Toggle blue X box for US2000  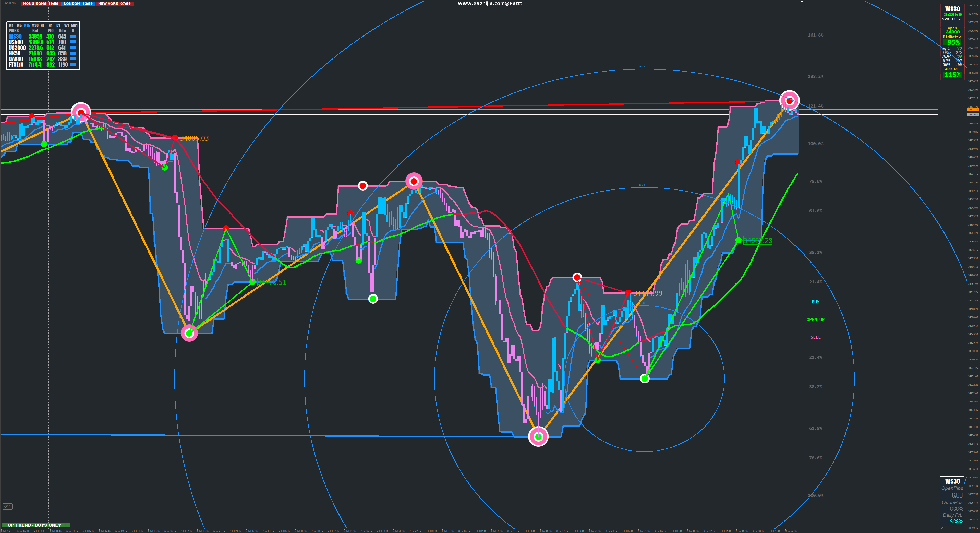[x=74, y=48]
